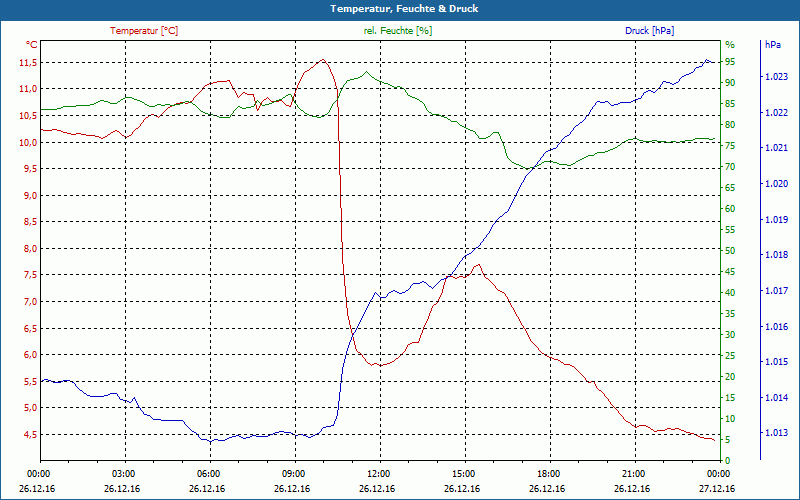Screen dimensions: 800x500
Task: Click the "11,5" tick on the temperature axis
Action: pyautogui.click(x=28, y=62)
